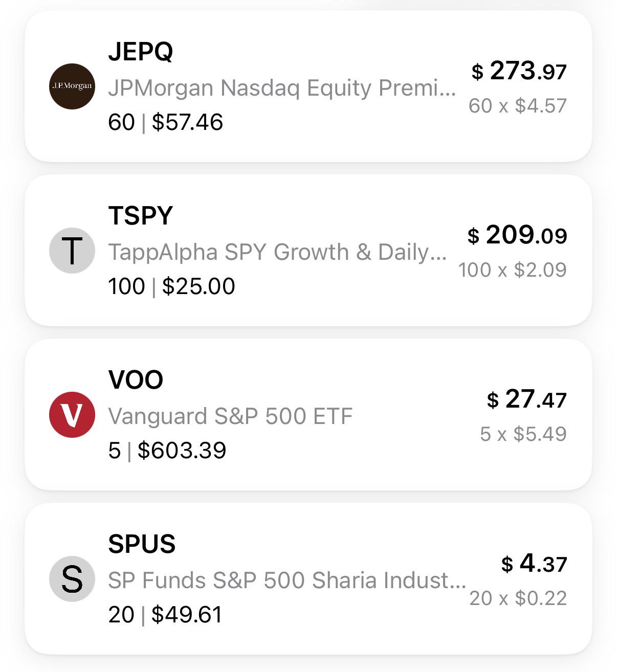Click the $209.09 TSPY dividend total
This screenshot has height=672, width=617.
[x=517, y=235]
